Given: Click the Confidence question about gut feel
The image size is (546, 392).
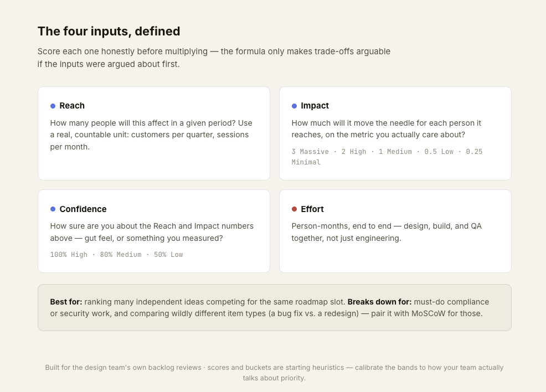Looking at the screenshot, I should tap(152, 232).
